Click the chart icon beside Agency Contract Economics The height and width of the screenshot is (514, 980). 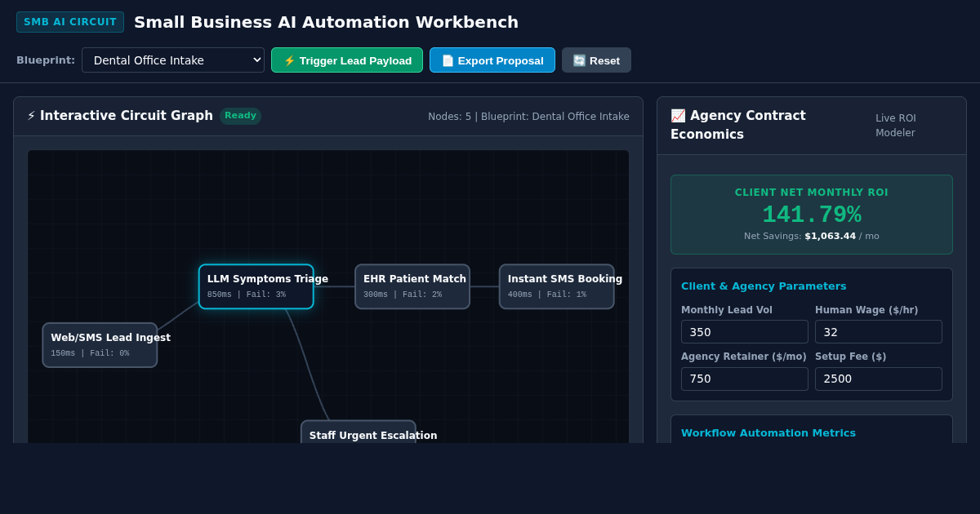pyautogui.click(x=678, y=116)
